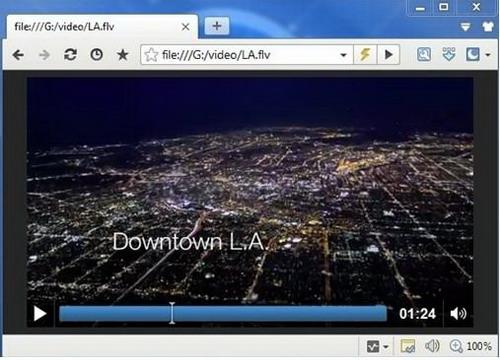Open favorites with the black star icon
Viewport: 500px width, 360px height.
coord(123,54)
